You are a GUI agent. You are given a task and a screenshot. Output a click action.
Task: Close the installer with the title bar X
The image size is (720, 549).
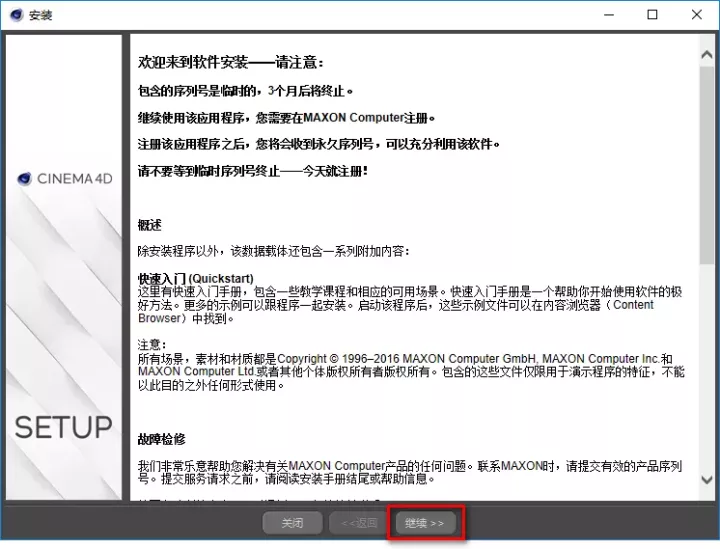[697, 15]
